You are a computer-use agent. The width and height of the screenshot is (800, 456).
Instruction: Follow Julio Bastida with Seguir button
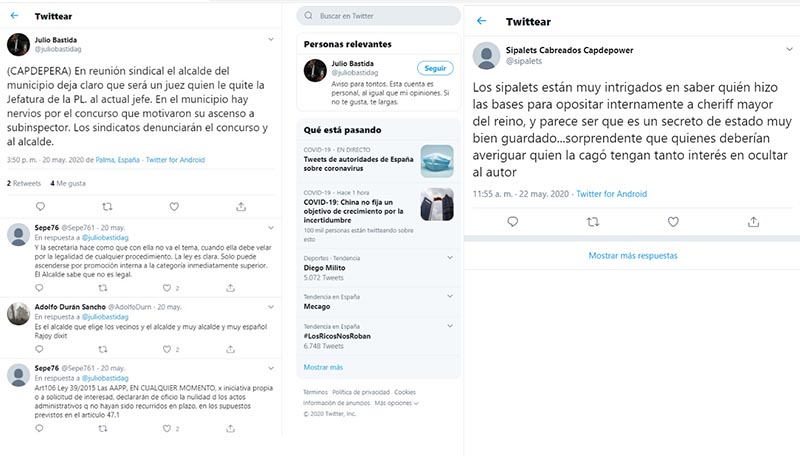pos(435,68)
